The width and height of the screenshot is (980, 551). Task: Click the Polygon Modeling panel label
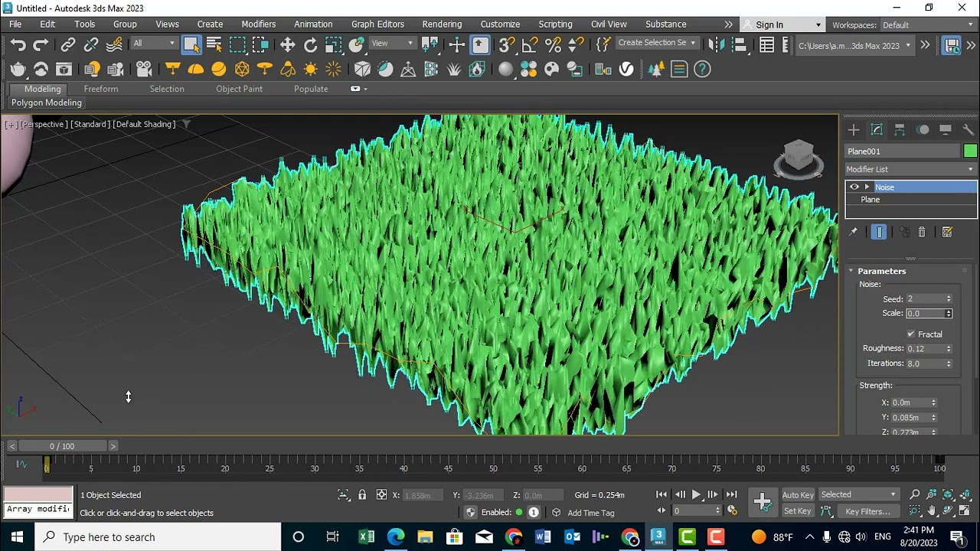point(47,103)
